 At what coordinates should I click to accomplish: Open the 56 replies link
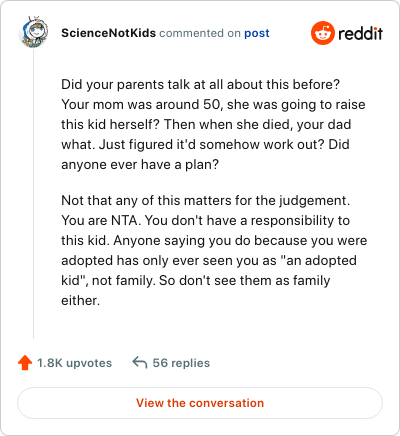tap(181, 363)
